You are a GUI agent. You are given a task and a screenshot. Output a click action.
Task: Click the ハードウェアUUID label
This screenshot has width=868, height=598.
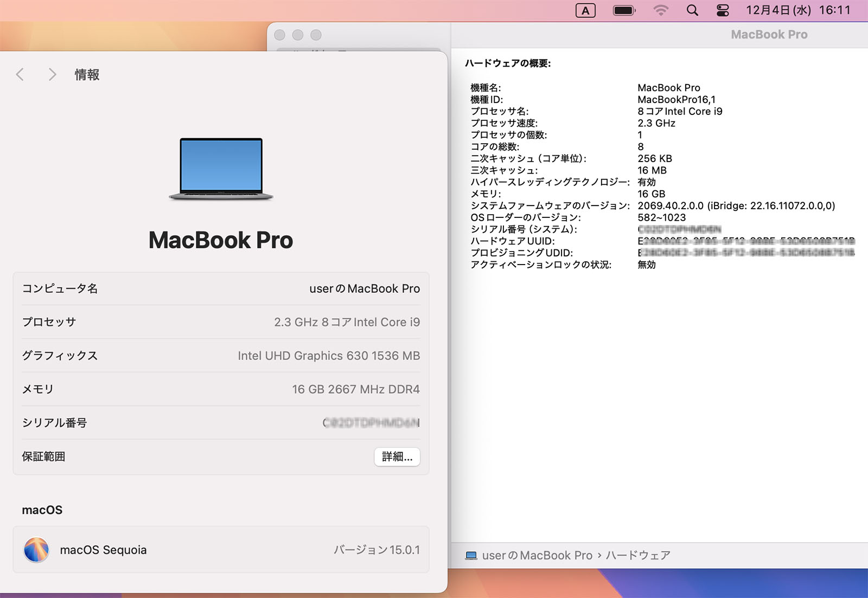pyautogui.click(x=513, y=241)
